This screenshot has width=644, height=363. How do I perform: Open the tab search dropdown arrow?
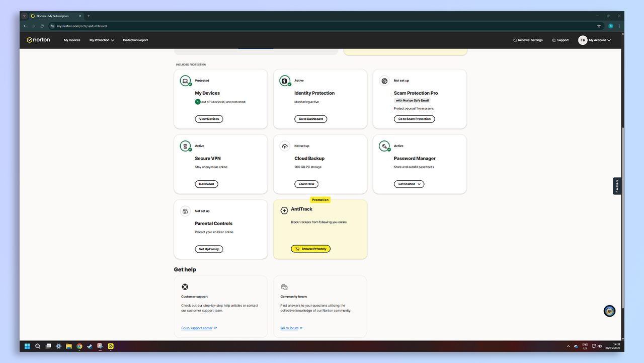click(24, 16)
